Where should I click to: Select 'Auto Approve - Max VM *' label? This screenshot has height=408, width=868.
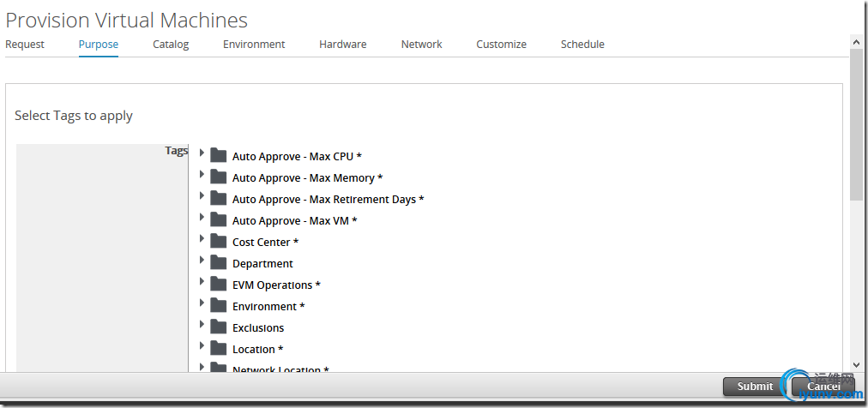coord(294,220)
